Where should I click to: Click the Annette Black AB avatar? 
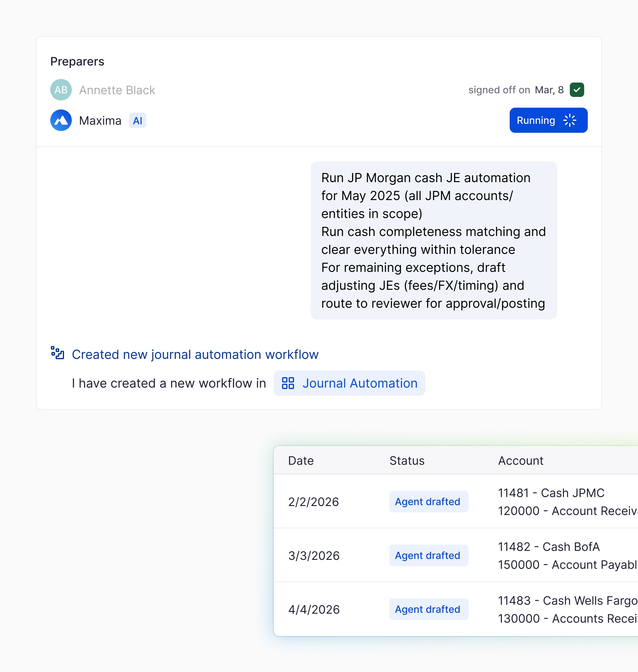61,90
